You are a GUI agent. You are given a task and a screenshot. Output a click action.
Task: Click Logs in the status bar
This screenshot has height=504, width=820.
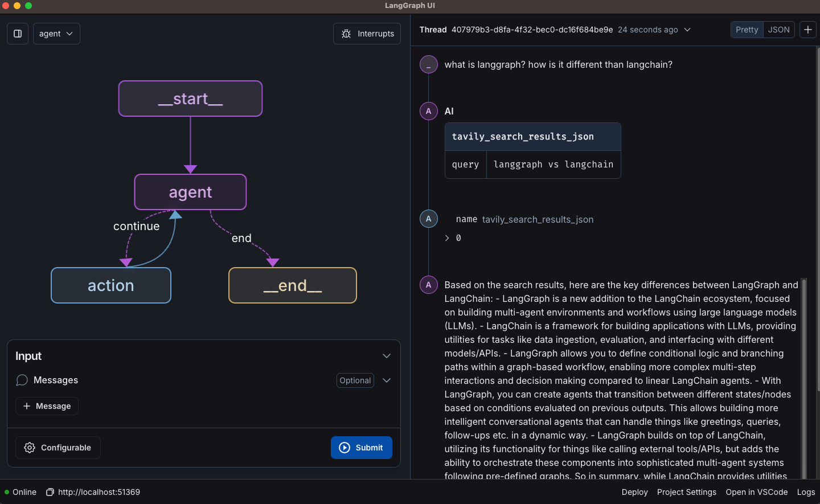806,492
